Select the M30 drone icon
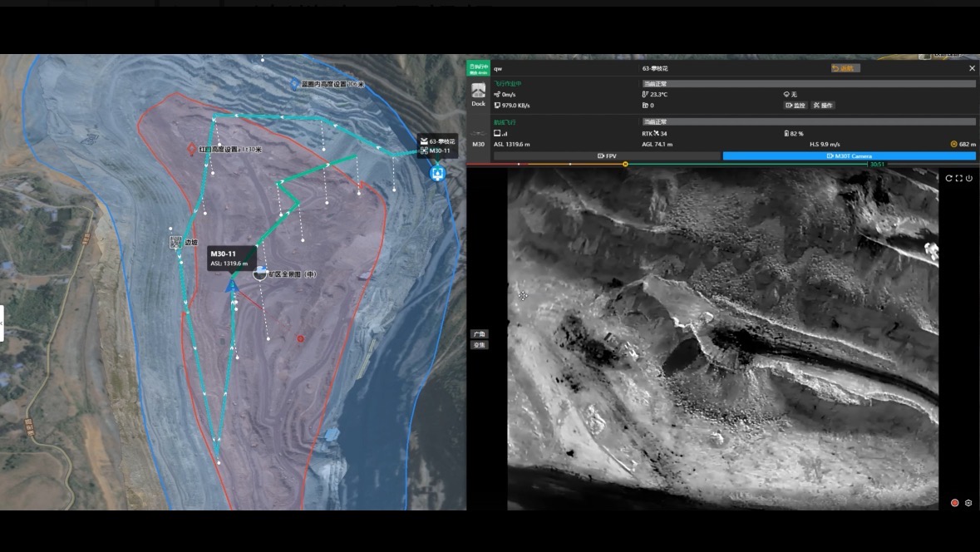Screen dimensions: 980x552 coord(478,133)
